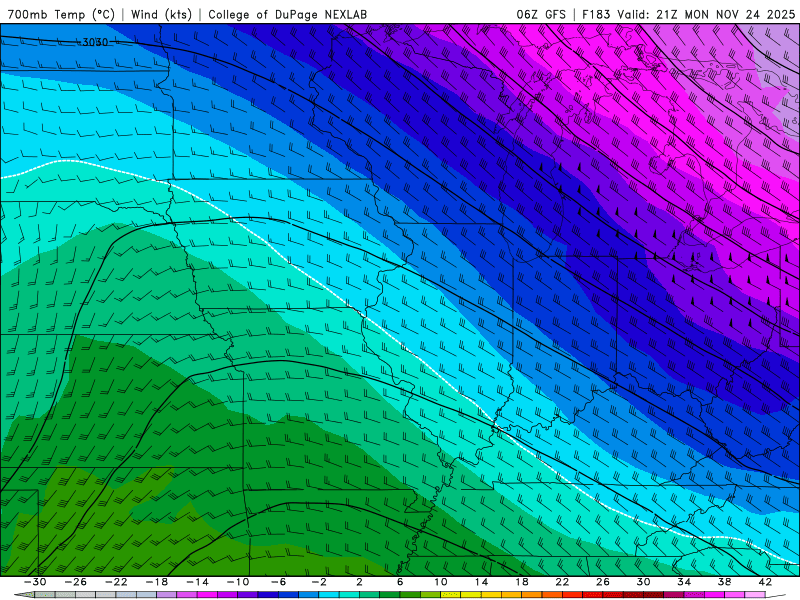Screen dimensions: 800x600
Task: Click the "Wind (kts)" header label
Action: point(161,14)
